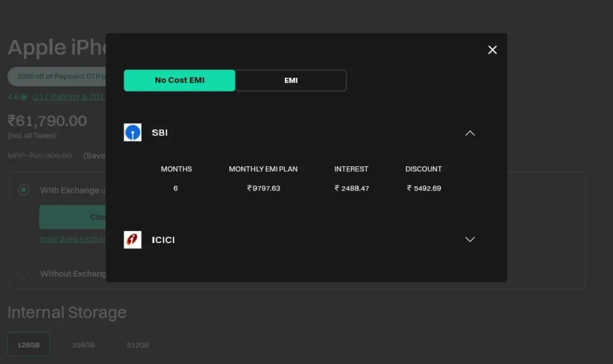This screenshot has width=613, height=364.
Task: Click the Apple iPhone product title
Action: [x=57, y=47]
